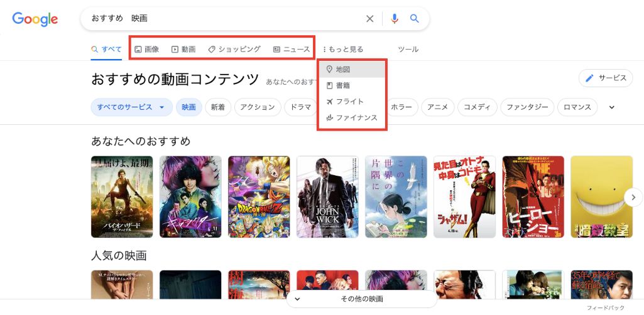Expand more genre chips with the chevron
Viewport: 644px width, 315px height.
pos(611,107)
